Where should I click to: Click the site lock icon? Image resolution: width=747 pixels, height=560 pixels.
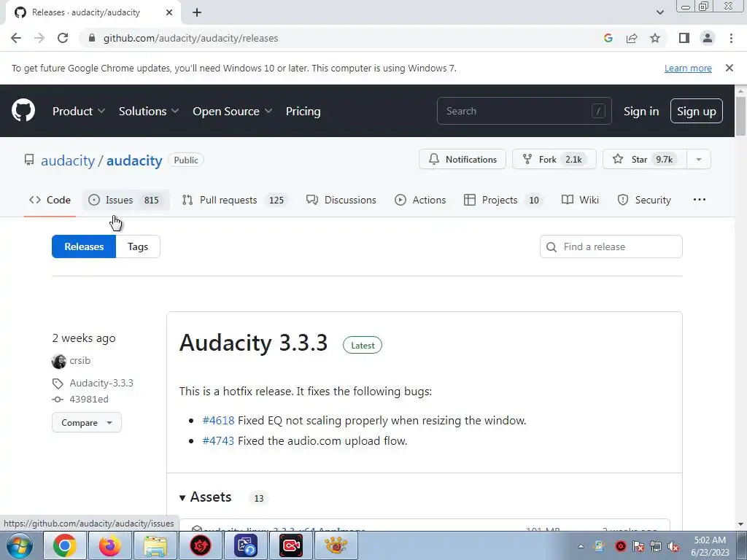point(92,38)
